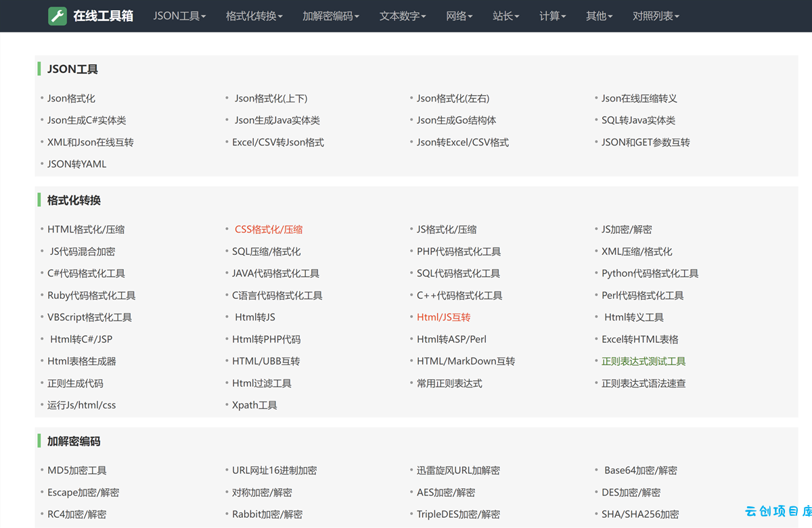The width and height of the screenshot is (812, 528).
Task: Open 迅雷旋风URL加解密 link
Action: 459,471
